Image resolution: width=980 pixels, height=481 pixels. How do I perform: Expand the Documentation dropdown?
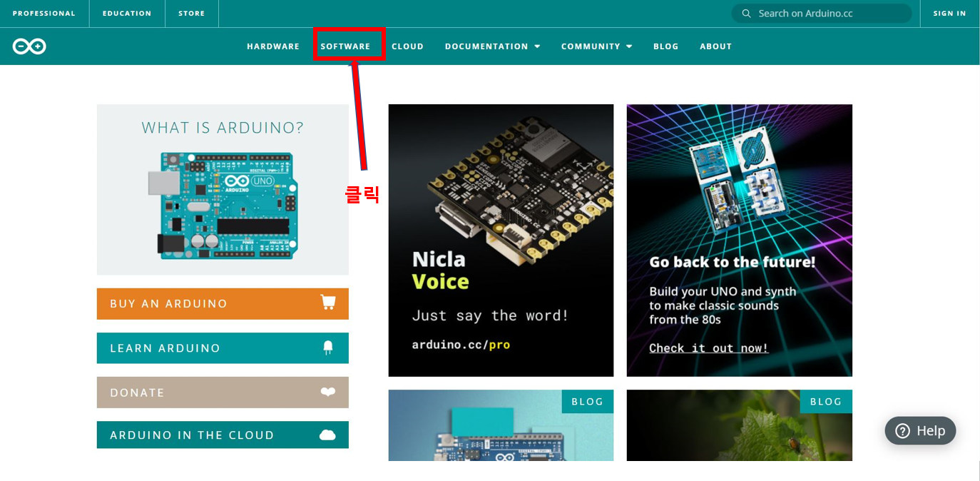(492, 46)
